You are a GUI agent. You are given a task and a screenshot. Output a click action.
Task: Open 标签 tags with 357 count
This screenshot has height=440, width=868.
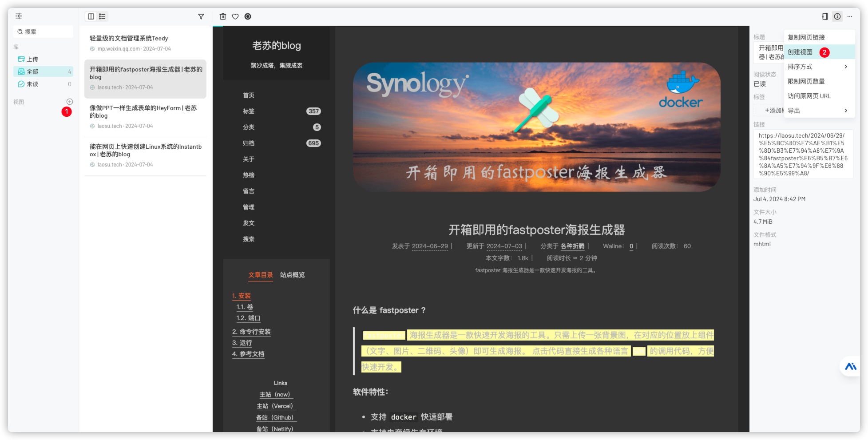pyautogui.click(x=276, y=111)
